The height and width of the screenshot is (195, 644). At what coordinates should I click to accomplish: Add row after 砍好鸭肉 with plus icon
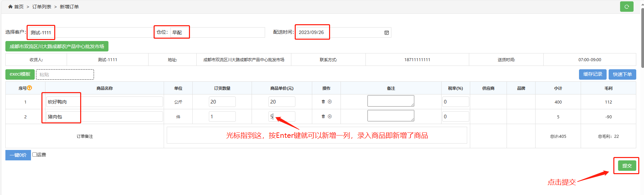(330, 102)
